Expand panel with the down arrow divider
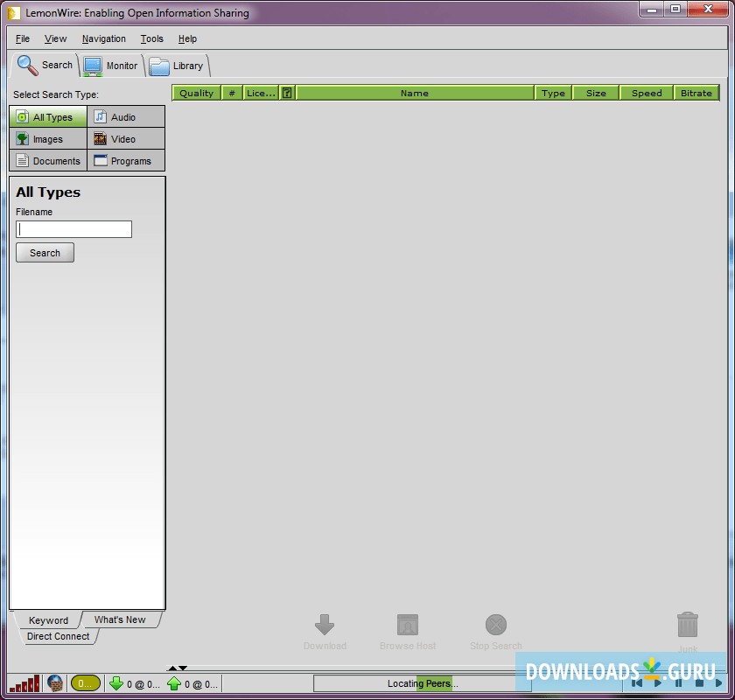Screen dimensions: 735x700 coord(183,668)
